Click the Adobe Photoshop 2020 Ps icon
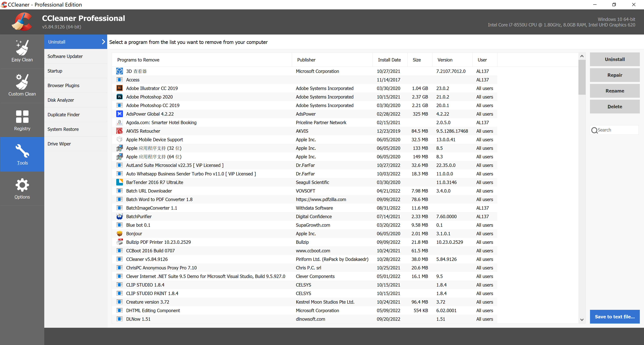644x345 pixels. coord(120,97)
